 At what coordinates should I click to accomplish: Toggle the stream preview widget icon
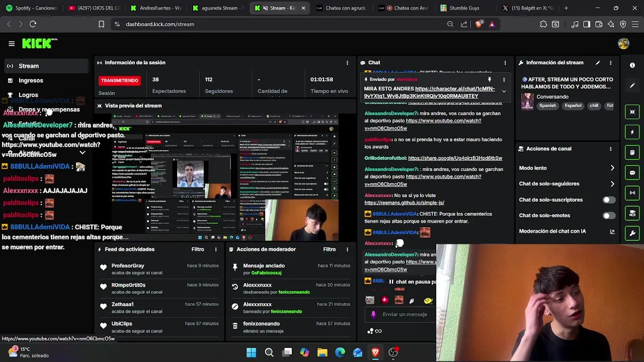pos(632,112)
